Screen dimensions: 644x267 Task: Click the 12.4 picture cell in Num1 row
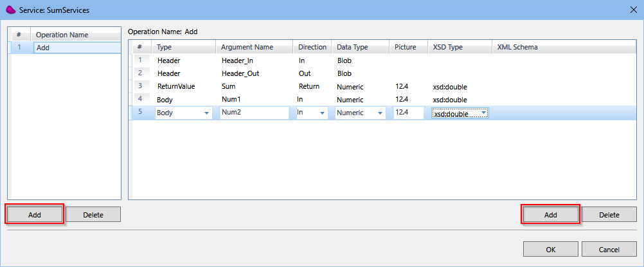401,100
